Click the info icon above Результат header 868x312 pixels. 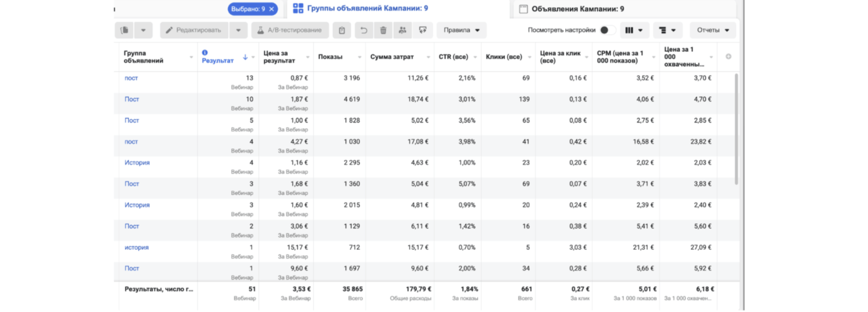pyautogui.click(x=205, y=53)
